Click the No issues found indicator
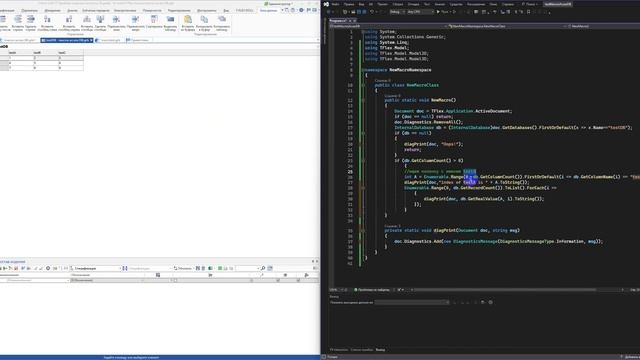The height and width of the screenshot is (360, 640). click(x=371, y=290)
